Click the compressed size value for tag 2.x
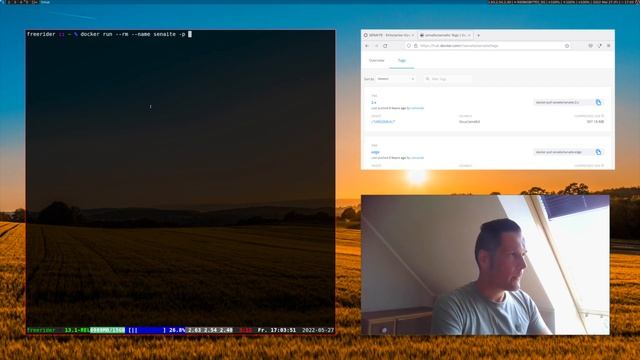 [x=595, y=122]
